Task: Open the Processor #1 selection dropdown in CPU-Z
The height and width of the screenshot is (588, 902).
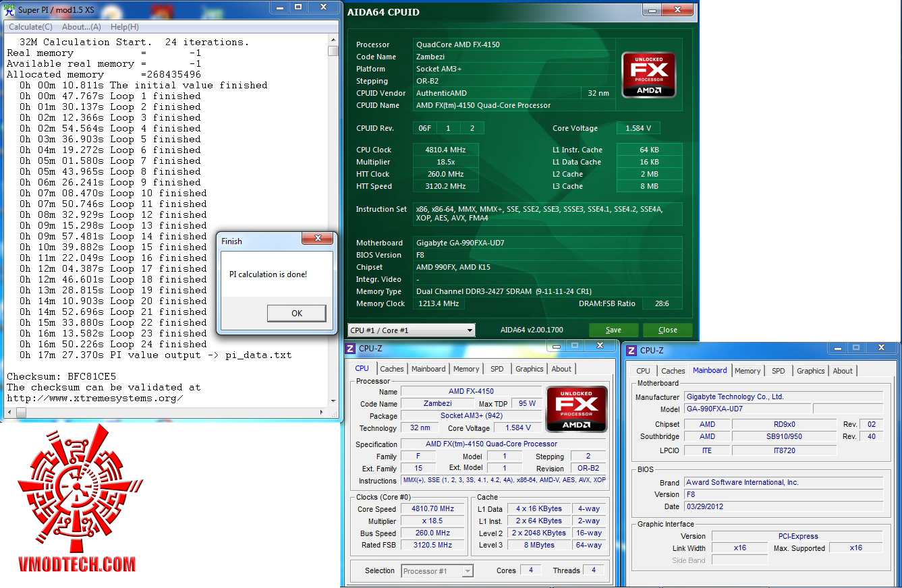Action: (437, 571)
